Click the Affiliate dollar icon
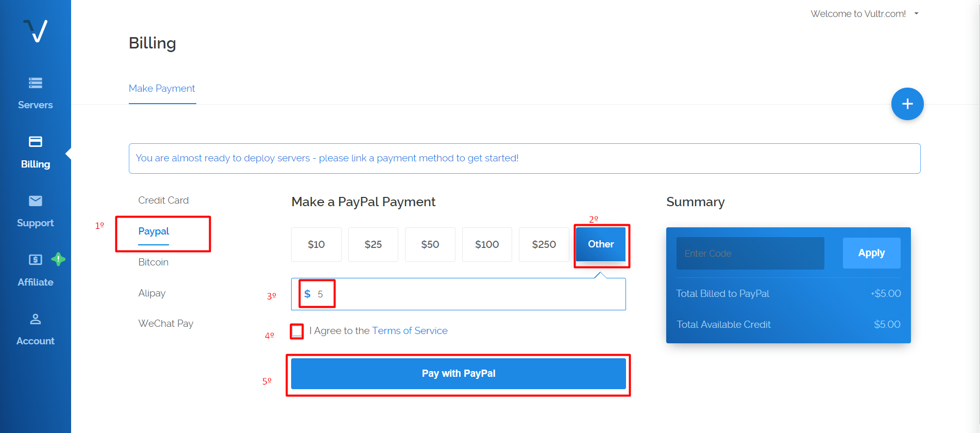This screenshot has height=433, width=980. click(36, 259)
